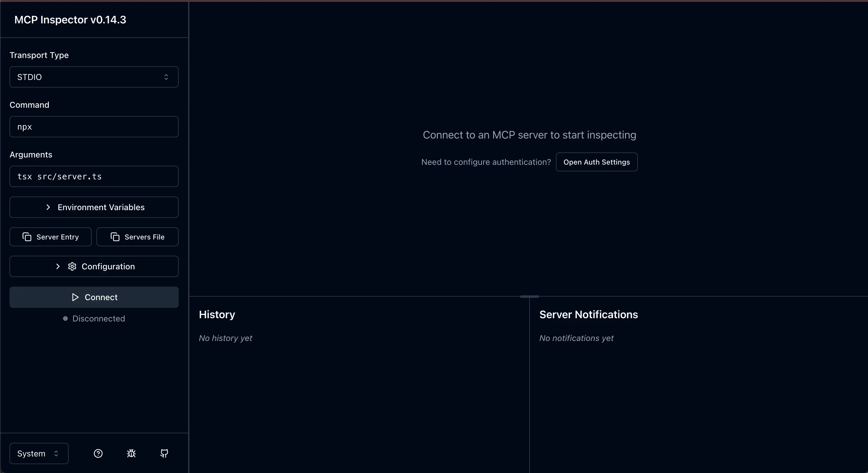Click the 'No notifications yet' message
868x473 pixels.
tap(576, 338)
